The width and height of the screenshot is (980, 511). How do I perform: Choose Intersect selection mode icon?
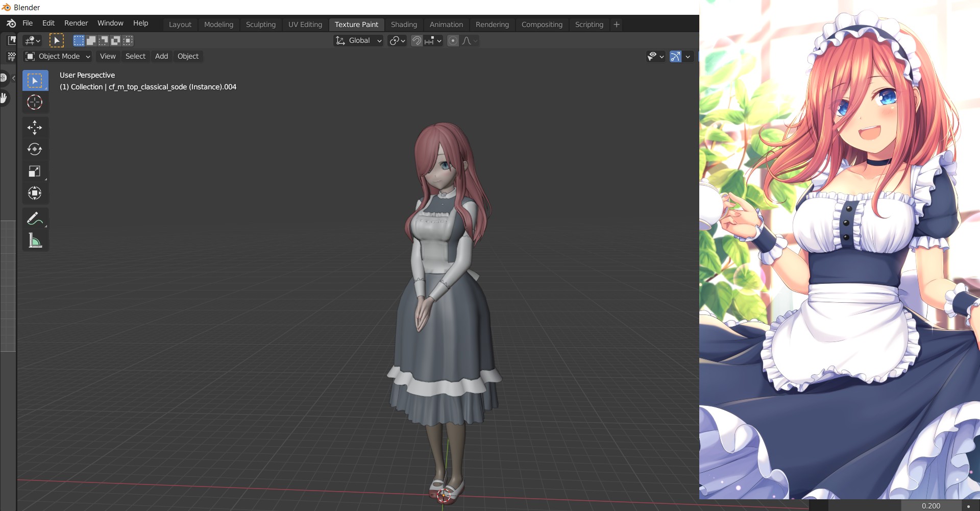pos(128,40)
